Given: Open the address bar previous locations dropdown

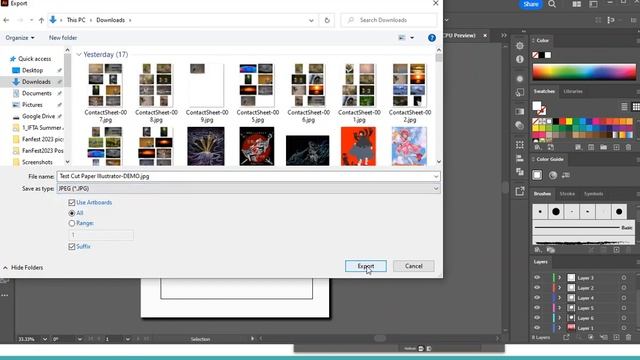Looking at the screenshot, I should coord(311,20).
